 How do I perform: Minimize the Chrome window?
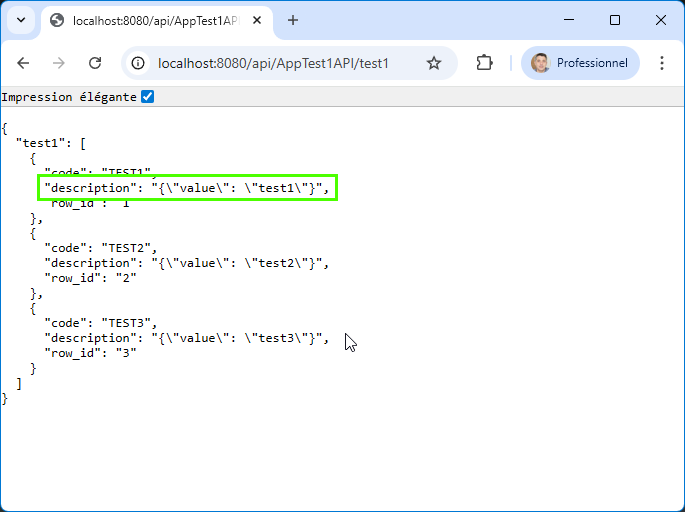point(569,20)
